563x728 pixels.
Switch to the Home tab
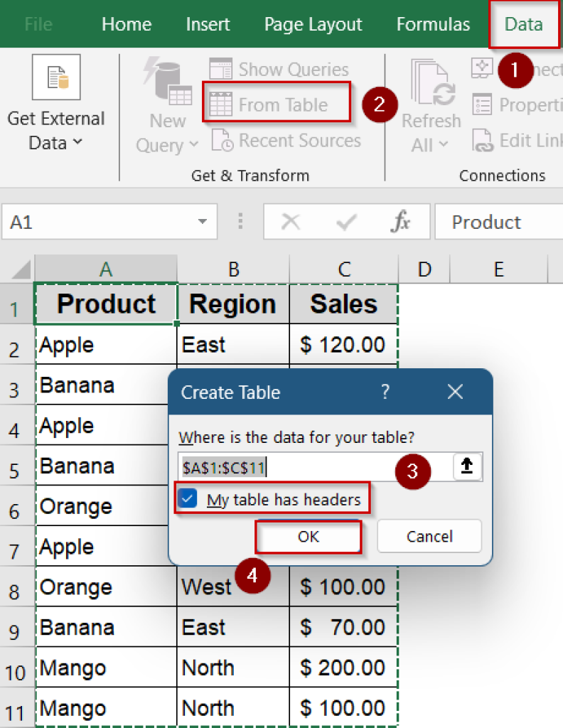click(127, 23)
